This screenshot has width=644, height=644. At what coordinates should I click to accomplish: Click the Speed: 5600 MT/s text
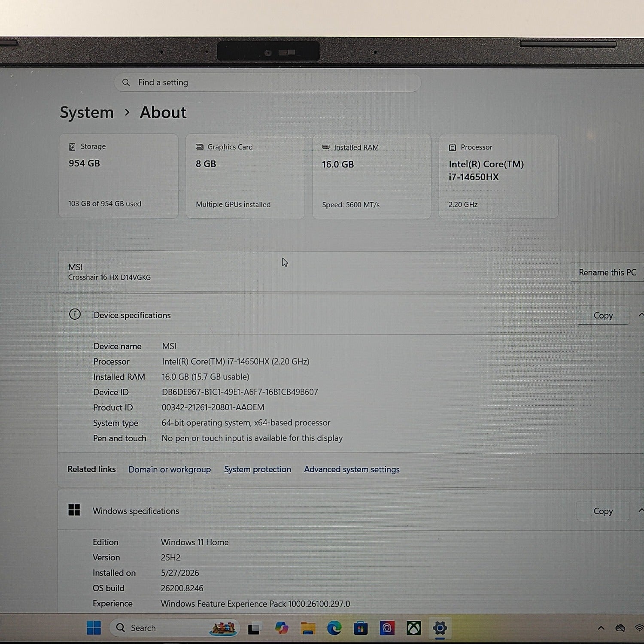point(351,205)
